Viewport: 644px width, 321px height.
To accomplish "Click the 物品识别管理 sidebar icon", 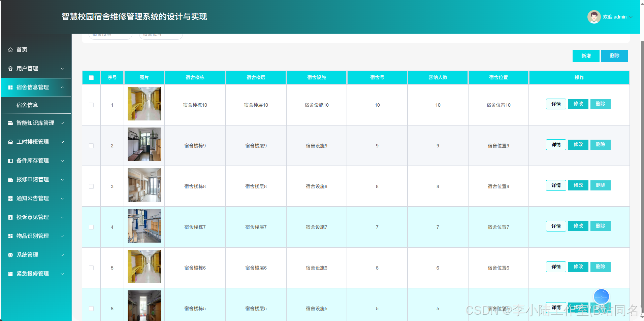I will (10, 236).
